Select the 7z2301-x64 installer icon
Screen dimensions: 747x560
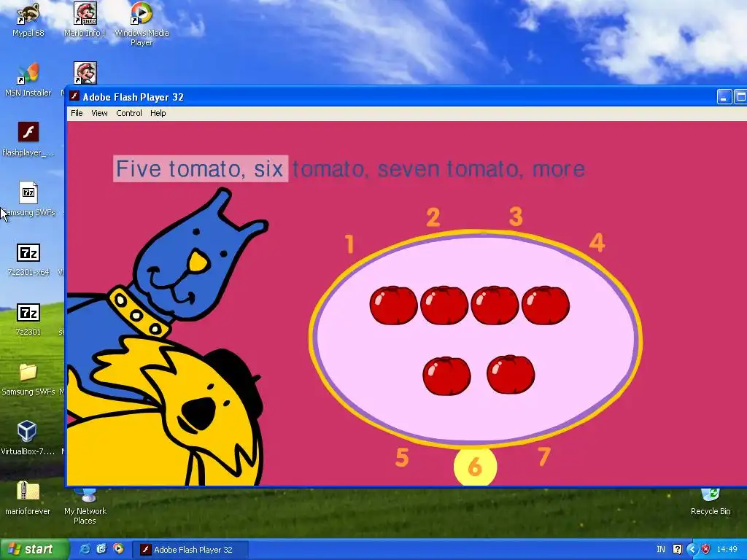28,260
